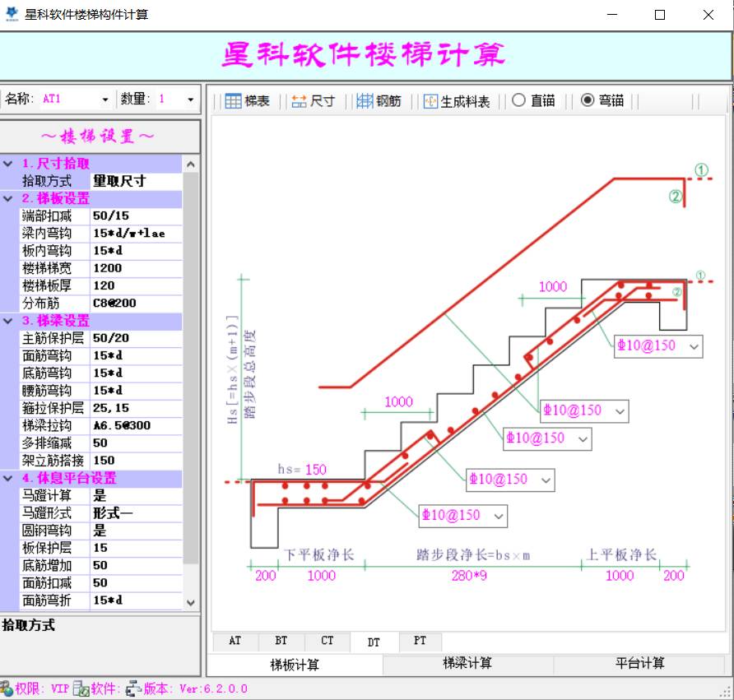Click the 280*9 step length value

(x=469, y=576)
